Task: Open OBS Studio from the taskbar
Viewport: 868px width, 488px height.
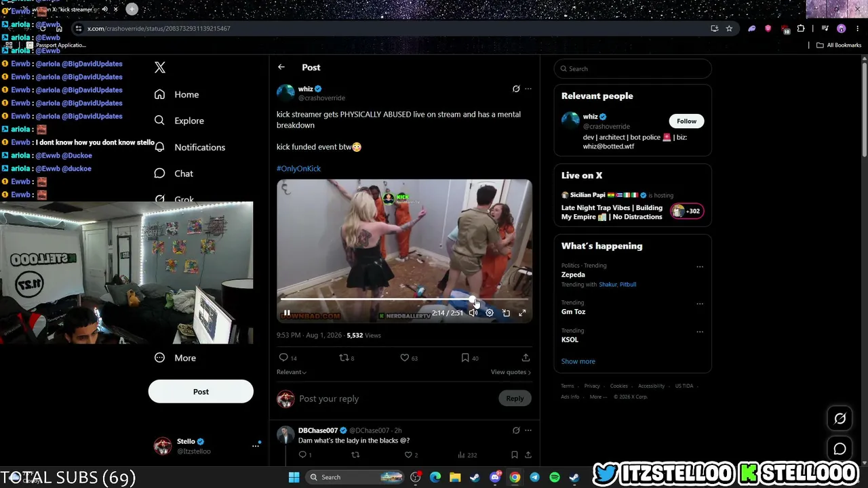Action: (416, 477)
